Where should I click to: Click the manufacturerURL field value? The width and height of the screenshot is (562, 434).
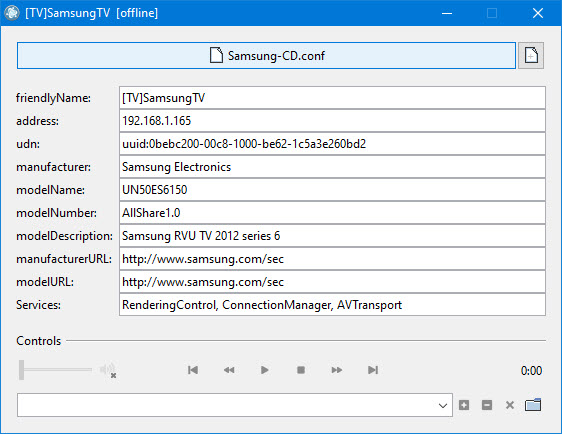332,259
